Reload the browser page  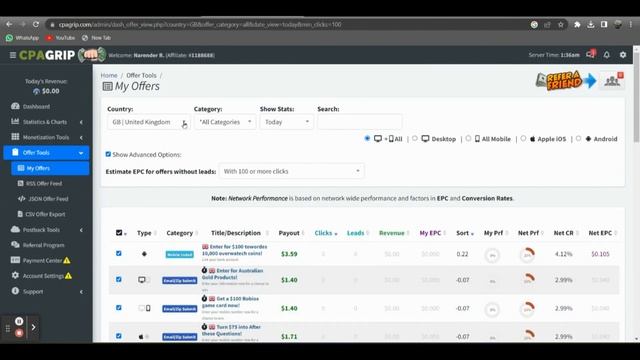tap(36, 24)
